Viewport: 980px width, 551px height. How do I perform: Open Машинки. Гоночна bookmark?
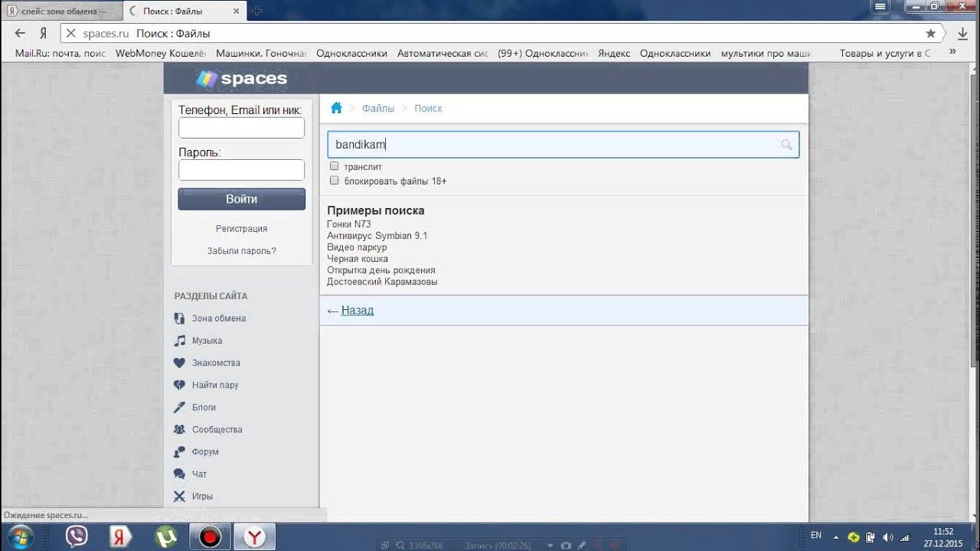click(x=261, y=53)
